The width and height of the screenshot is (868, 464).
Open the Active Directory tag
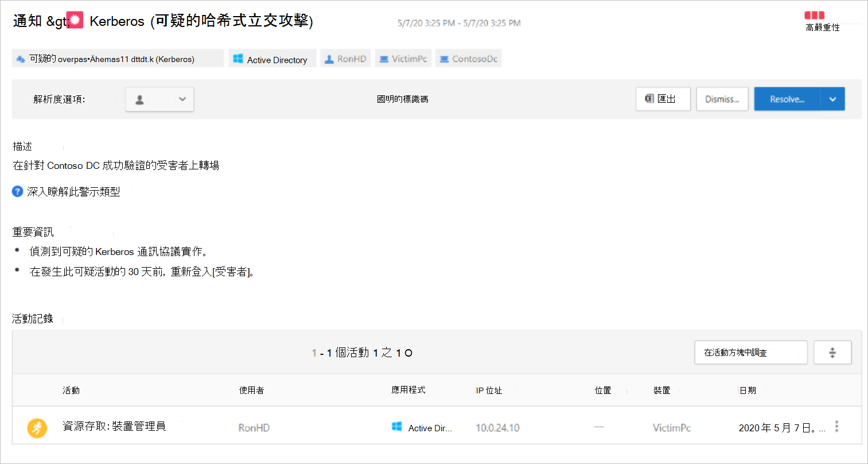pos(273,59)
